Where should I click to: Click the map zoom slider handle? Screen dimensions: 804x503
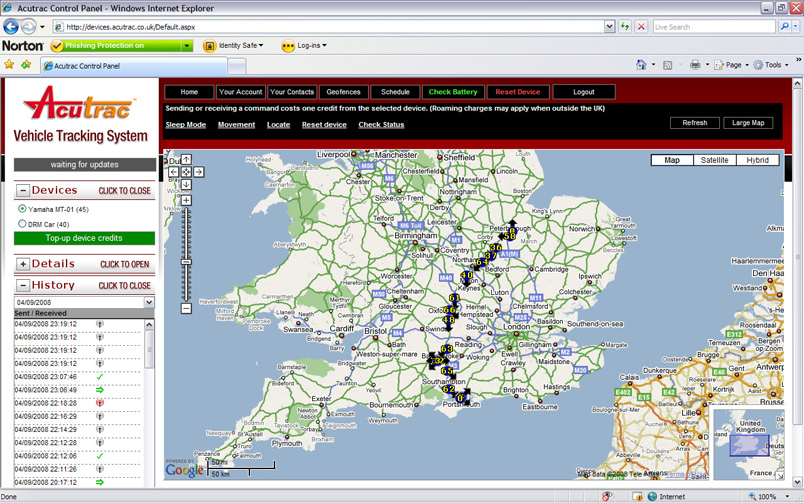(186, 262)
